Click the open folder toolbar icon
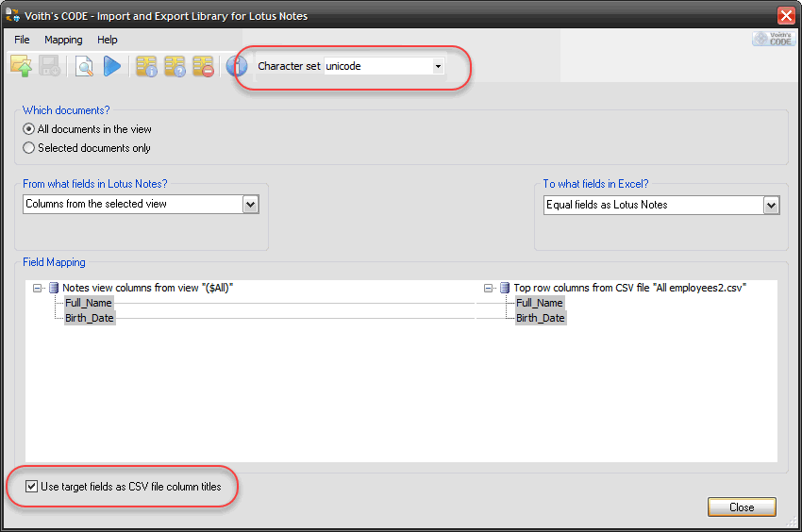This screenshot has height=532, width=802. point(21,66)
